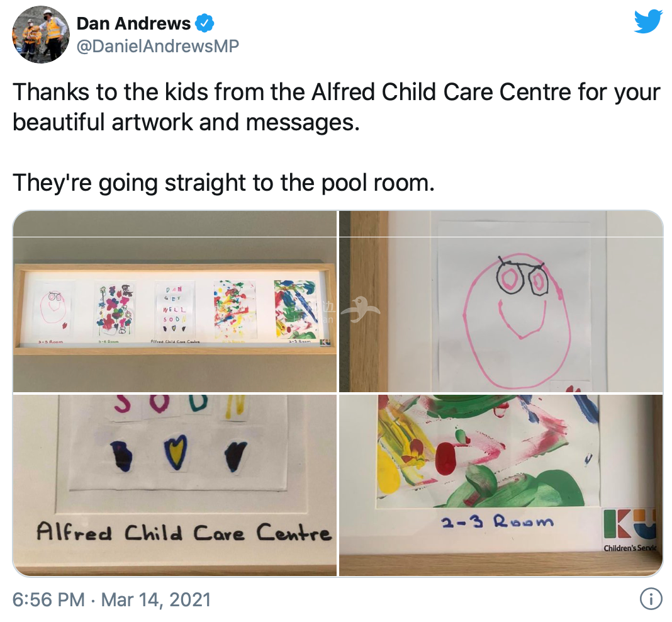672x622 pixels.
Task: Open the 6:56 PM timestamp link
Action: pos(48,599)
